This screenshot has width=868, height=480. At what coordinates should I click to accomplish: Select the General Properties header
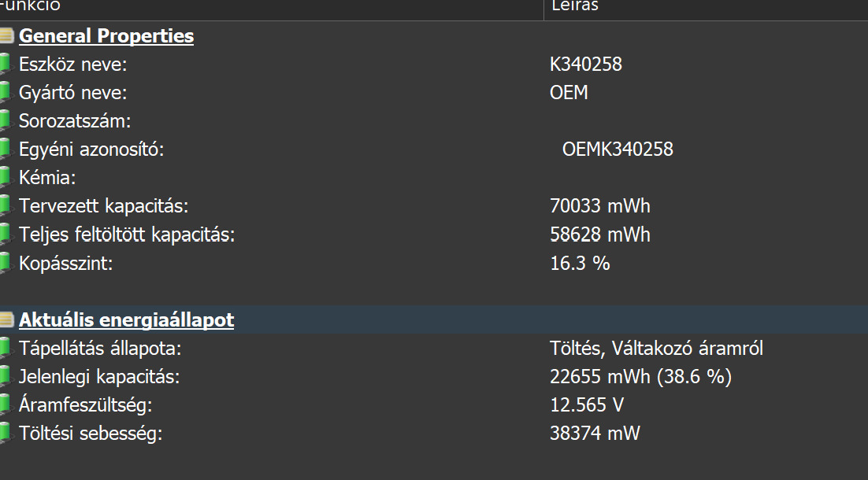click(106, 36)
